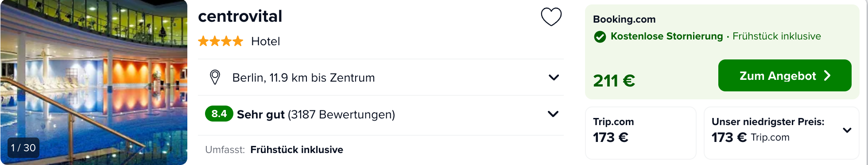The width and height of the screenshot is (868, 165).
Task: Click Berlin, 11.9 km bis Zentrum text
Action: tap(303, 78)
